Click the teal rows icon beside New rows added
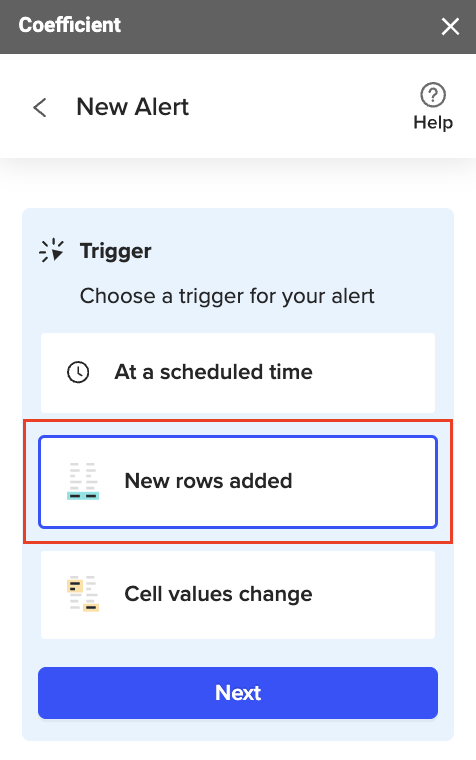Screen dimensions: 476x760 (83, 481)
